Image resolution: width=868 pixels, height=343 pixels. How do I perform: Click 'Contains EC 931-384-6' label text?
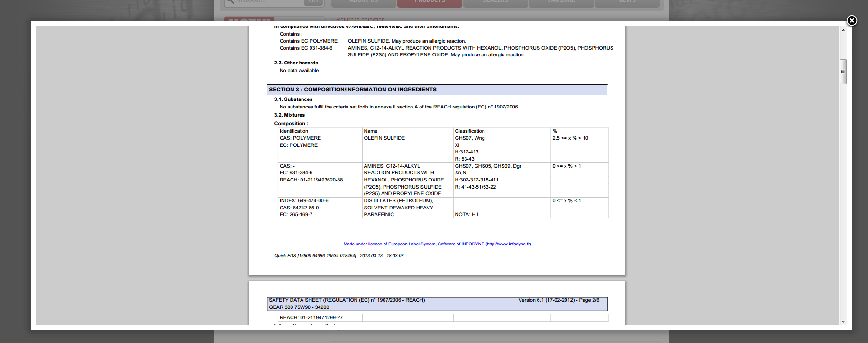pyautogui.click(x=306, y=48)
